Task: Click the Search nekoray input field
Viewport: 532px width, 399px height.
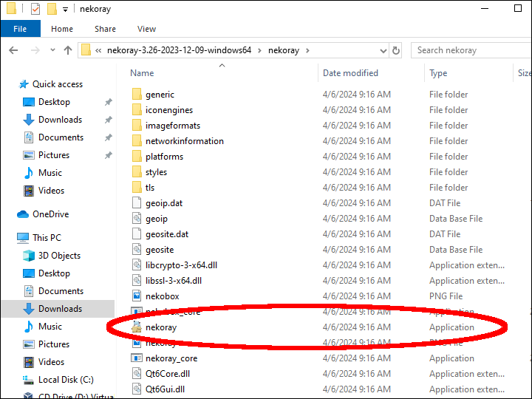Action: [471, 50]
